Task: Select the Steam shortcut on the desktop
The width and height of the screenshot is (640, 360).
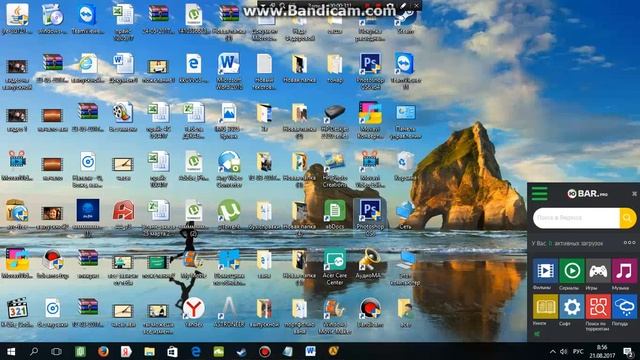Action: [x=405, y=18]
